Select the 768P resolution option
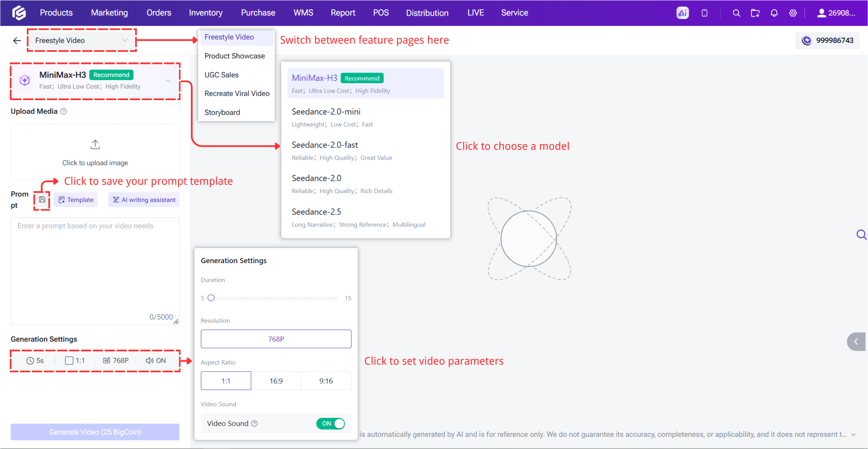 tap(276, 339)
